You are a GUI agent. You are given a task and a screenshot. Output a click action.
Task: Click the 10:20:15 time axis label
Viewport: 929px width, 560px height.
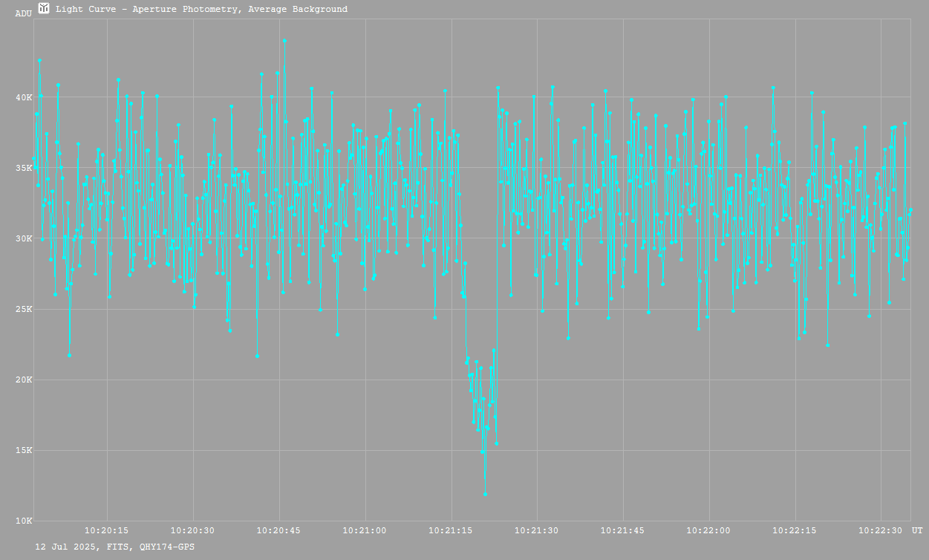108,530
